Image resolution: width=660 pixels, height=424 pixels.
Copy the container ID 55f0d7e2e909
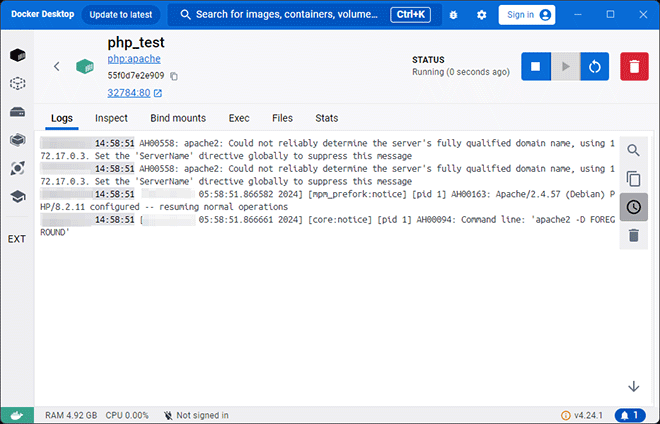click(174, 76)
